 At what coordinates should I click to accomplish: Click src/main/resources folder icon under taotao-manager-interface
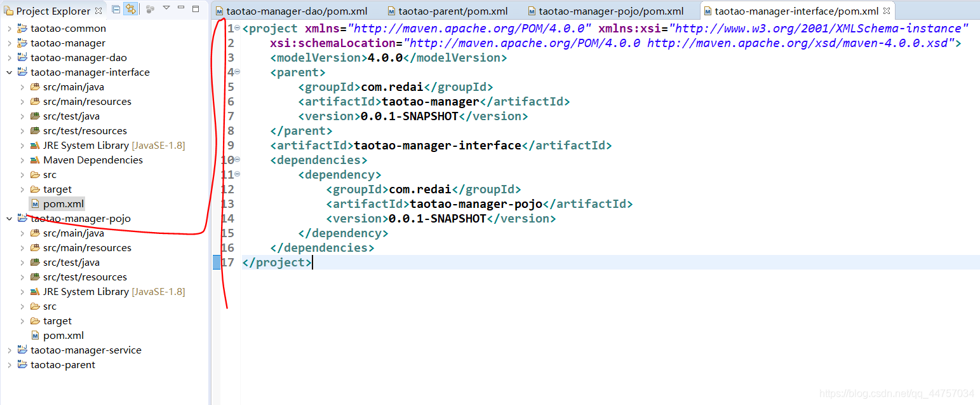click(35, 102)
